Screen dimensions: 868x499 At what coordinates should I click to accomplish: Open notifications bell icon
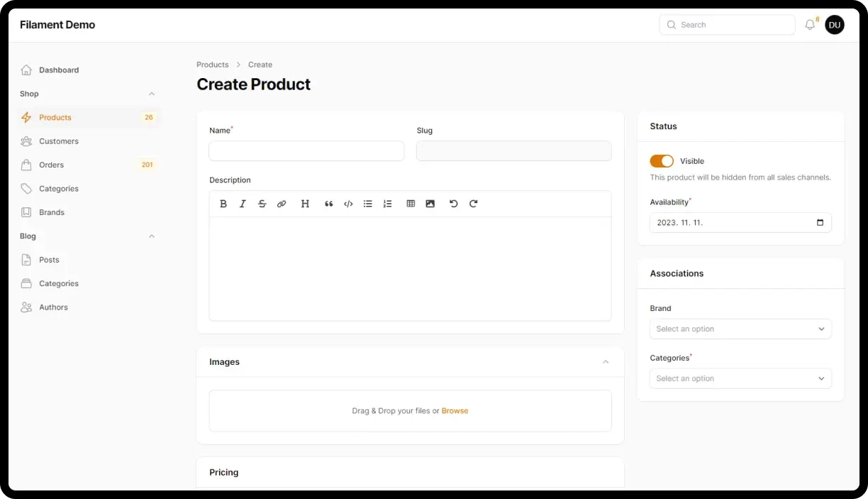click(x=810, y=25)
